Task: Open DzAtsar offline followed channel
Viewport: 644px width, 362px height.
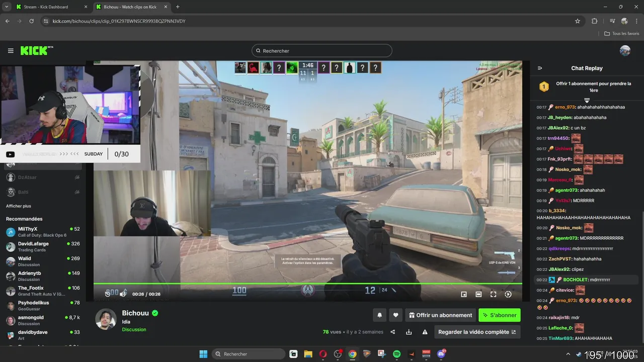Action: pos(43,177)
